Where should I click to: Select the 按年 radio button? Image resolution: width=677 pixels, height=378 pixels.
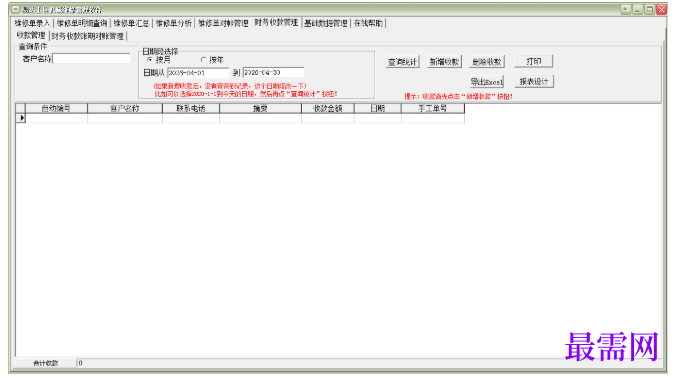point(203,60)
